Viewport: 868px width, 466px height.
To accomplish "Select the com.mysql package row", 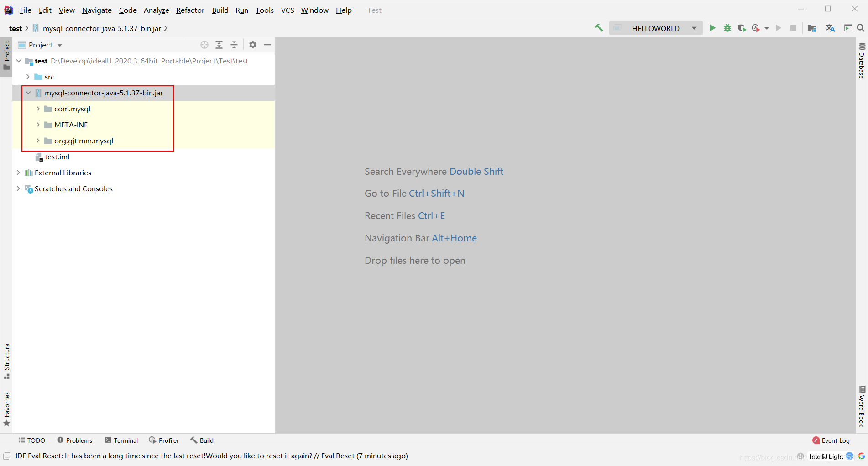I will 144,109.
